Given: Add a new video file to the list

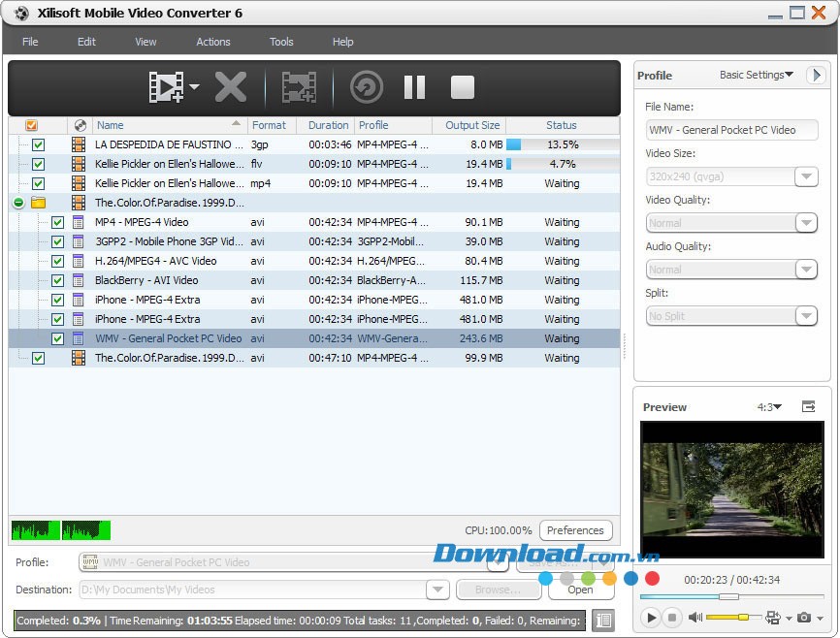Looking at the screenshot, I should [165, 86].
